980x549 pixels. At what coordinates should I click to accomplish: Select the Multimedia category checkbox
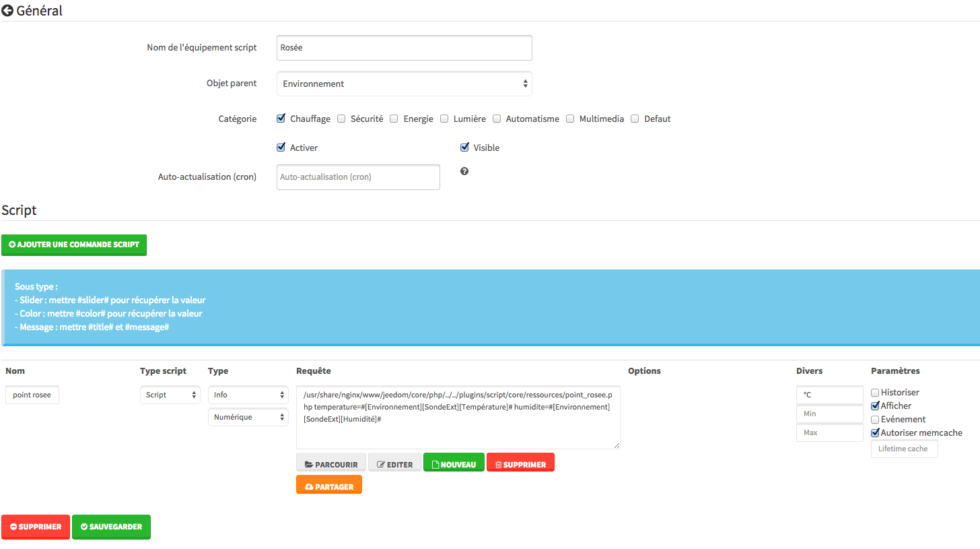[x=570, y=119]
